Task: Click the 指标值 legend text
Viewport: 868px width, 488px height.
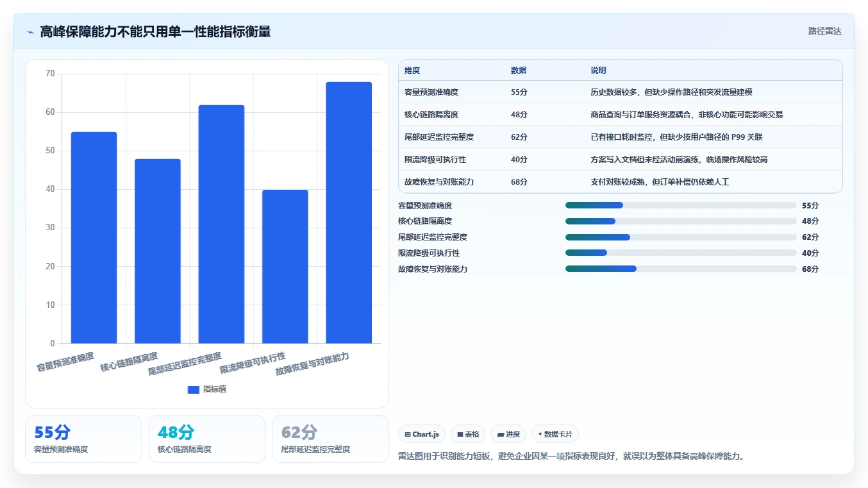Action: (x=215, y=389)
